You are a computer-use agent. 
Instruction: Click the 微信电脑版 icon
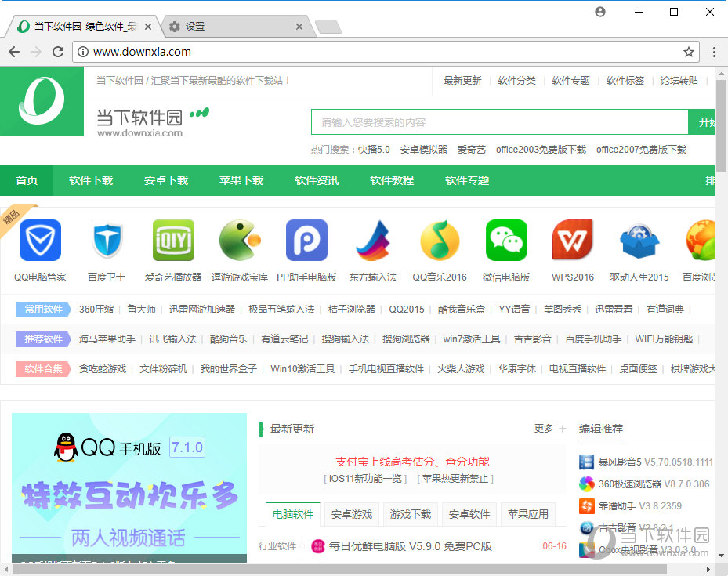pos(506,240)
